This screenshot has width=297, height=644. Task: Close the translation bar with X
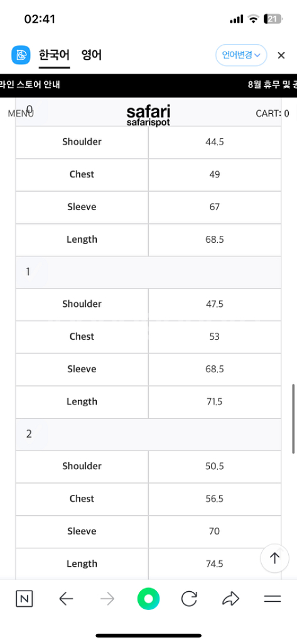281,55
